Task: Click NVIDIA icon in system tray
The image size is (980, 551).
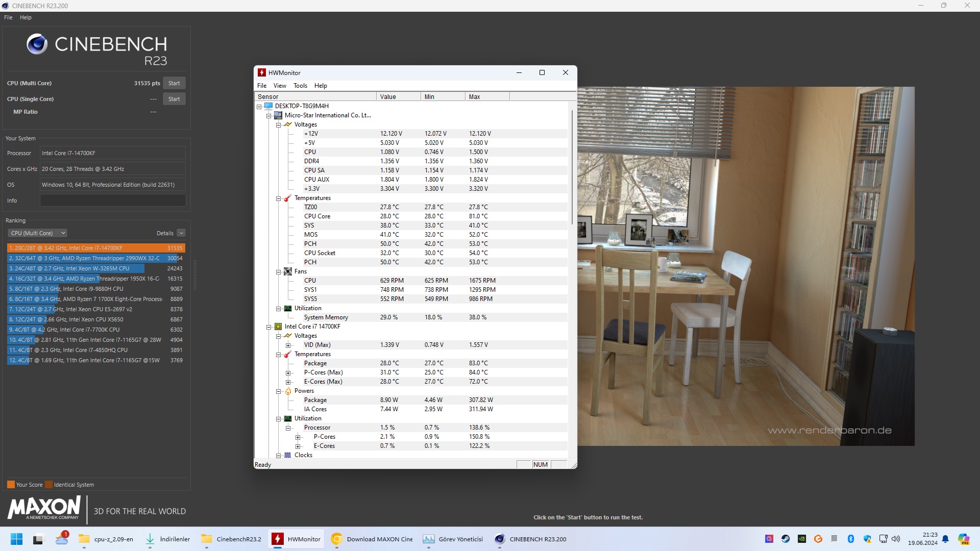Action: pos(802,539)
